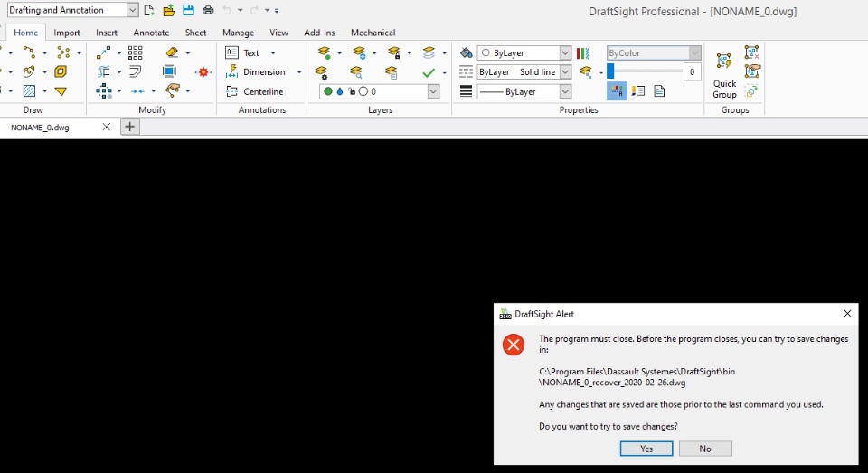
Task: Click the line style icon in Properties
Action: point(467,72)
